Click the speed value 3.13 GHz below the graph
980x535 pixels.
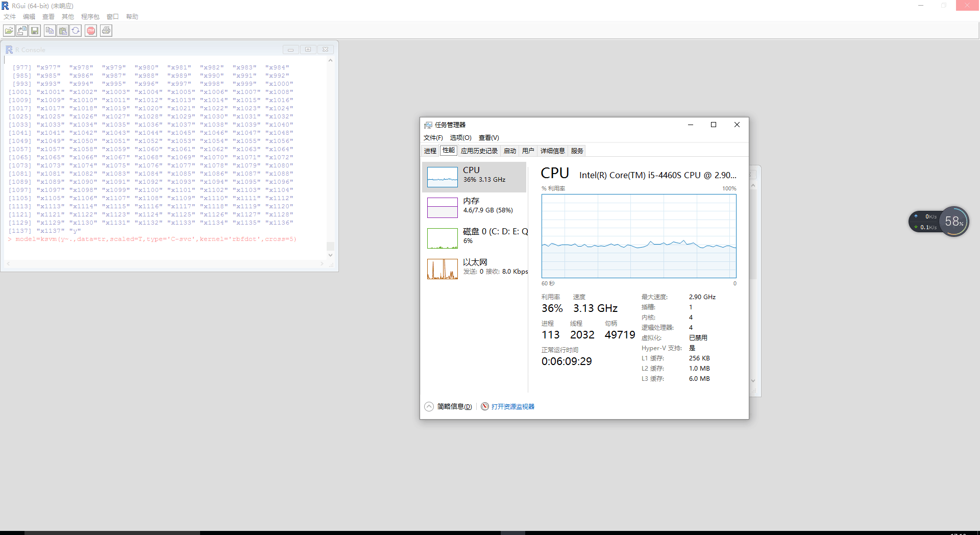[596, 308]
